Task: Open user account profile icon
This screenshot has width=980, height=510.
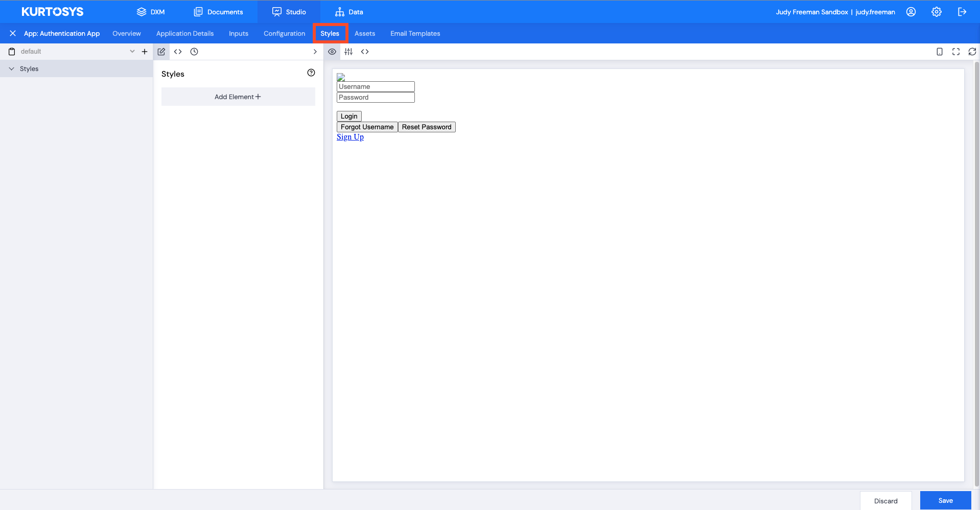Action: point(911,12)
